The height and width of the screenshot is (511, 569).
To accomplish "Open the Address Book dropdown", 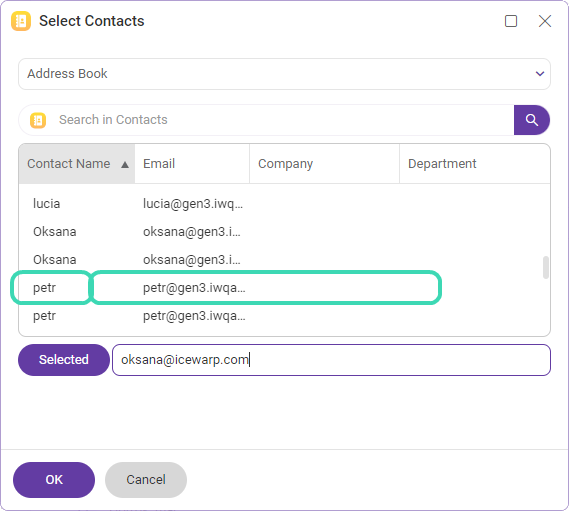I will 284,74.
